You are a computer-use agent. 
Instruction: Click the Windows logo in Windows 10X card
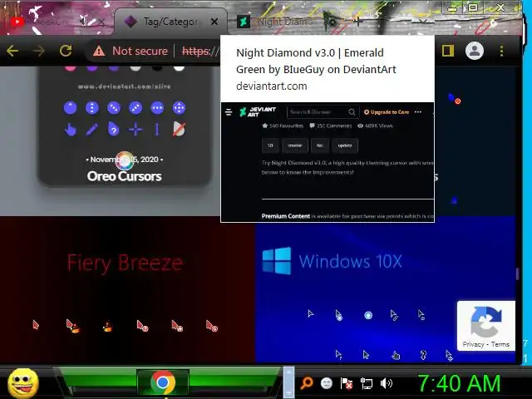[x=277, y=260]
